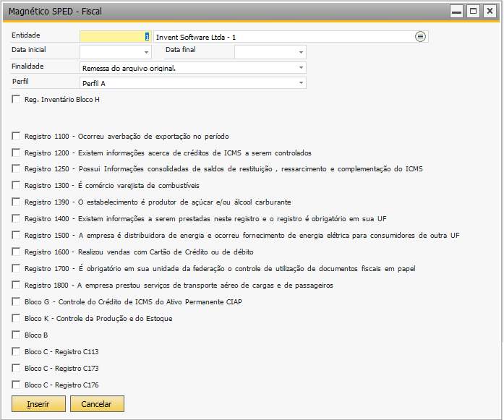Close the Magnético SPED - Fiscal window
This screenshot has height=420, width=504.
point(490,12)
